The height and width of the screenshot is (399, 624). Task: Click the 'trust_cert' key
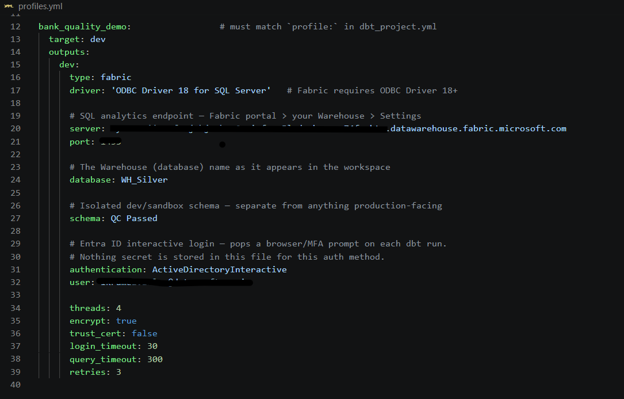(95, 333)
